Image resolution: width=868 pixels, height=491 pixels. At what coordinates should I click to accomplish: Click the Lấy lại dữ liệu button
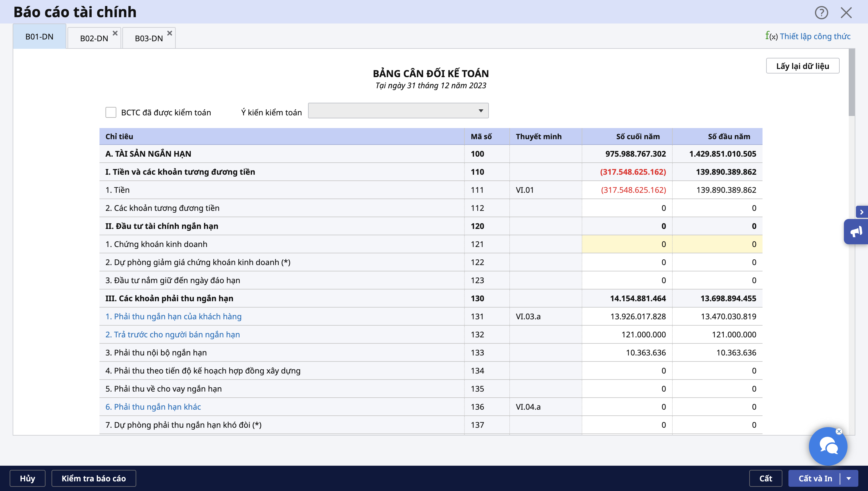tap(802, 66)
